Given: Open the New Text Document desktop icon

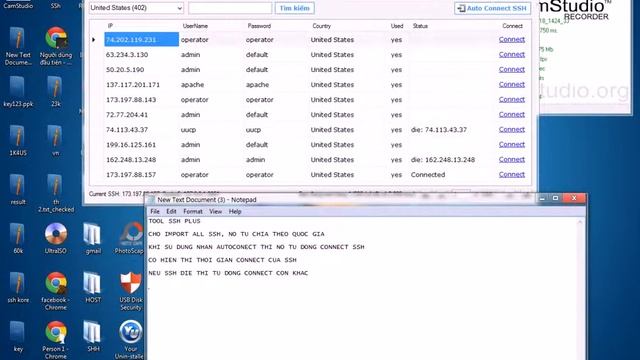Looking at the screenshot, I should (18, 46).
